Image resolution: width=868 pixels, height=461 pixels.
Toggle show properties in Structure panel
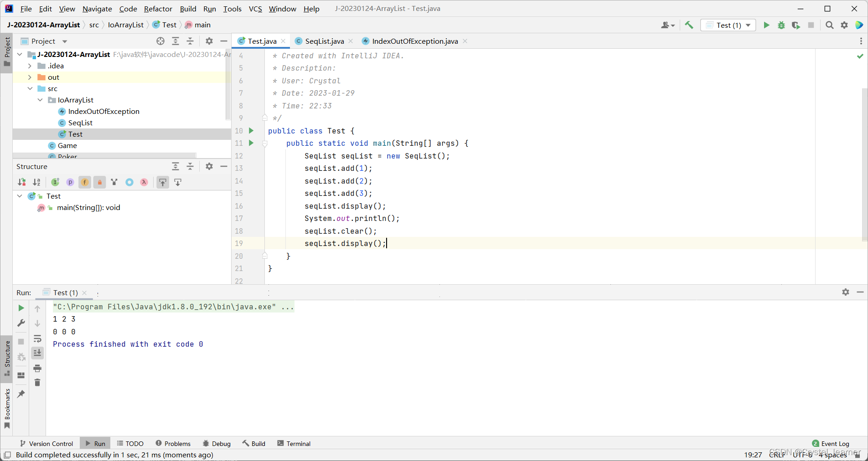[x=70, y=182]
